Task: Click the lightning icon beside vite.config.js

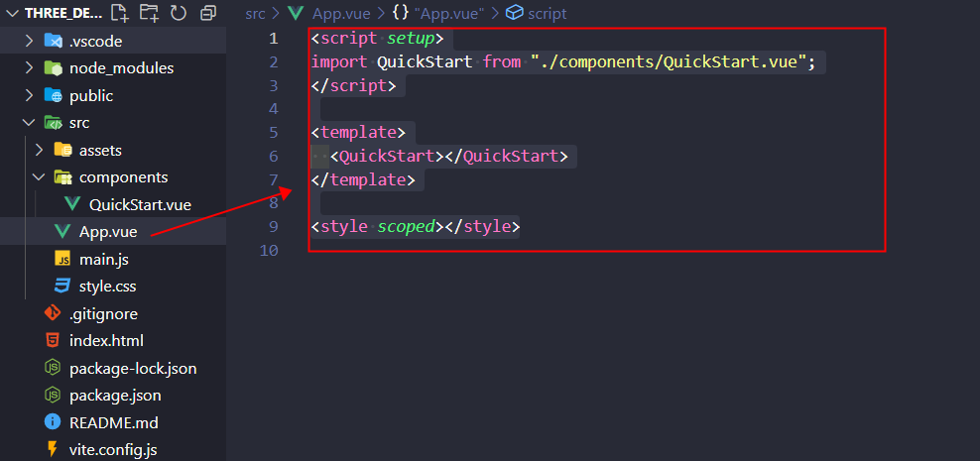Action: pyautogui.click(x=53, y=449)
